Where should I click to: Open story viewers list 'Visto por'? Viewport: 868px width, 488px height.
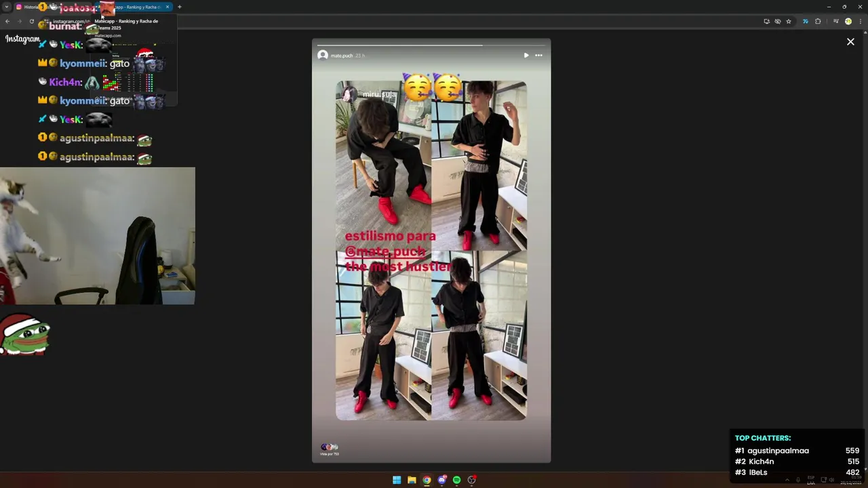330,449
